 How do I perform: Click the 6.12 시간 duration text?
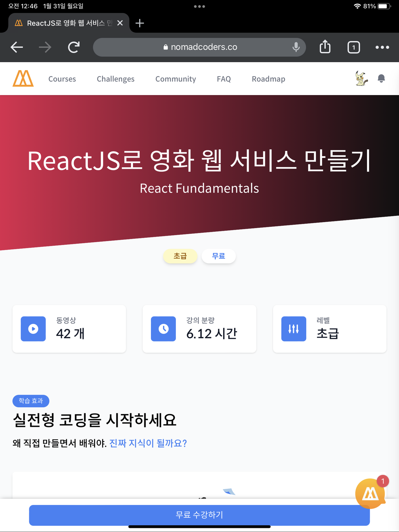211,333
